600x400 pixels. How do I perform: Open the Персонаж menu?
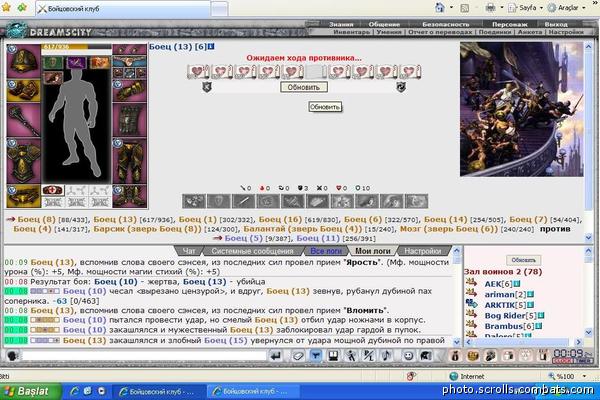509,24
